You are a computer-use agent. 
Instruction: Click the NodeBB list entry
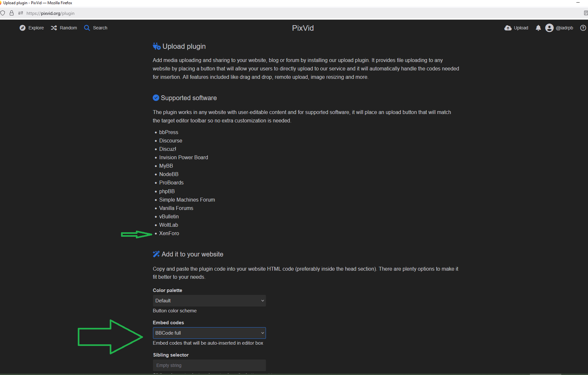[x=169, y=174]
